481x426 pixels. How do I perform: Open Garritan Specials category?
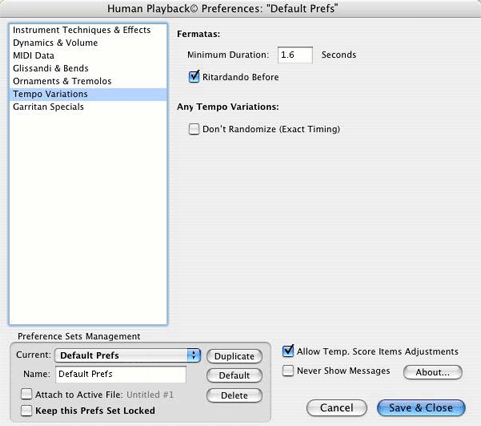(88, 107)
